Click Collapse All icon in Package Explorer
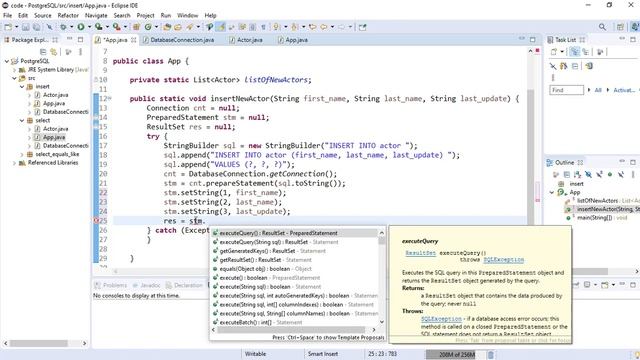 pos(43,52)
